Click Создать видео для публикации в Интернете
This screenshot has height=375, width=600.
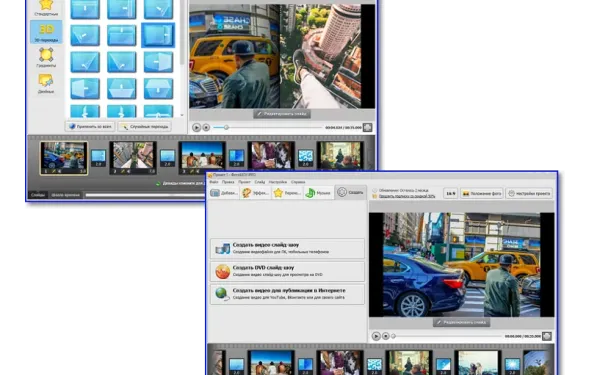[287, 294]
